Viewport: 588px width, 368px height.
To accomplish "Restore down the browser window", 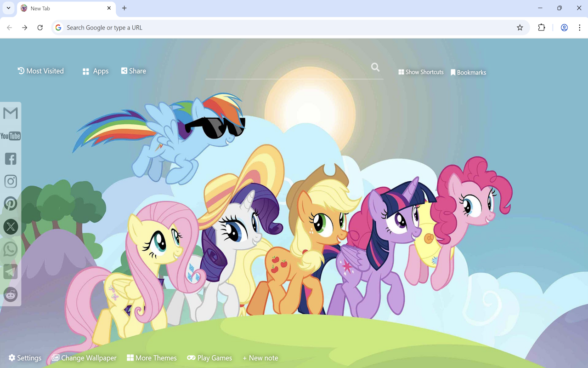I will click(x=560, y=8).
